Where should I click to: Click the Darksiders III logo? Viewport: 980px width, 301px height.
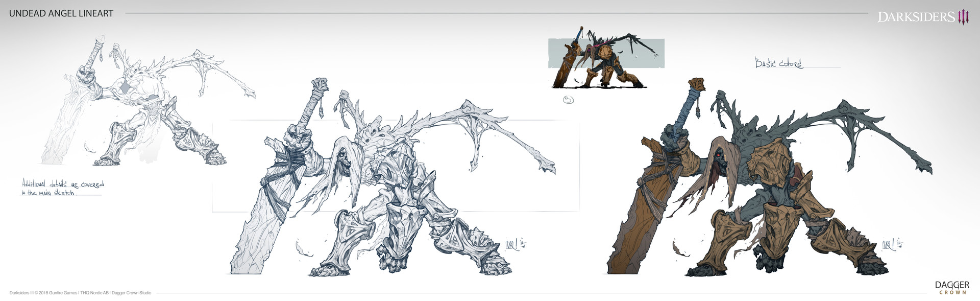923,17
